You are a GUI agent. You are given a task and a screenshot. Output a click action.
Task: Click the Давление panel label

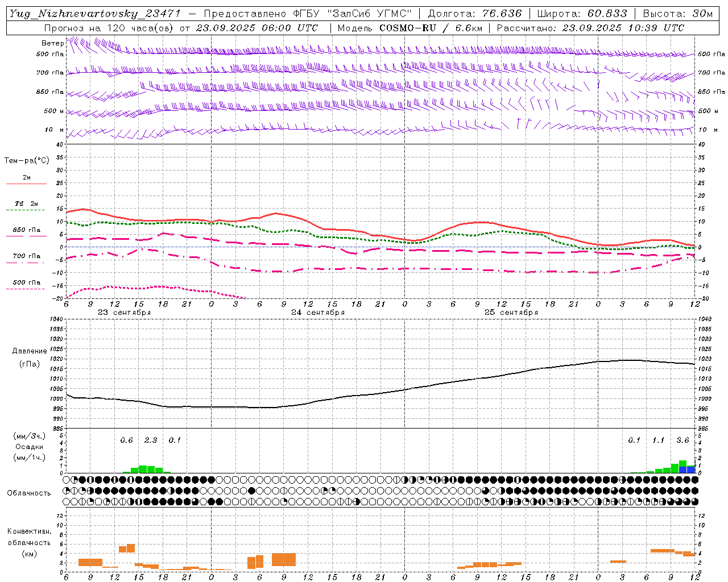(x=30, y=351)
